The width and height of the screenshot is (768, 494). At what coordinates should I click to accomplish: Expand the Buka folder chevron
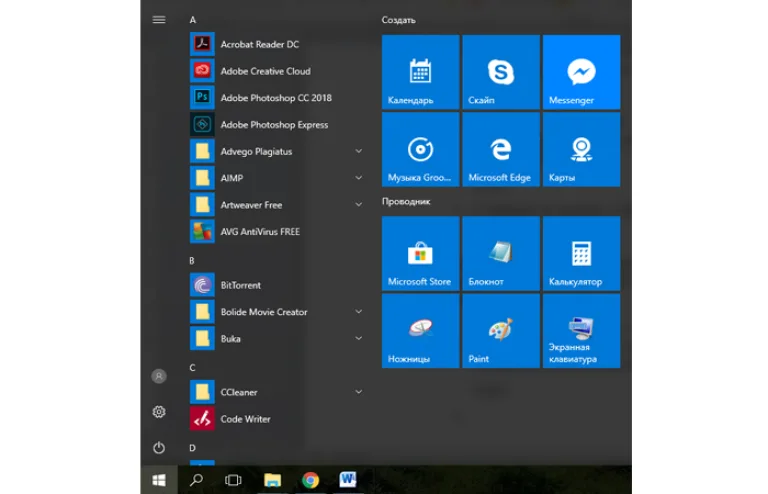pos(359,338)
